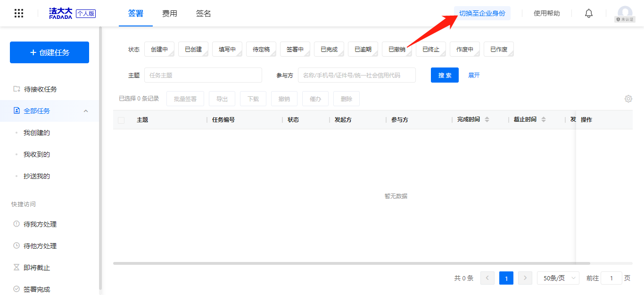Toggle the 已作废 status filter
This screenshot has width=644, height=295.
[x=499, y=49]
